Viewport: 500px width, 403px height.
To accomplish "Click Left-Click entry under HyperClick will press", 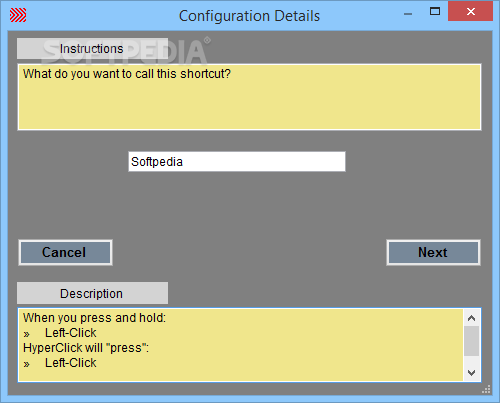I will 71,363.
